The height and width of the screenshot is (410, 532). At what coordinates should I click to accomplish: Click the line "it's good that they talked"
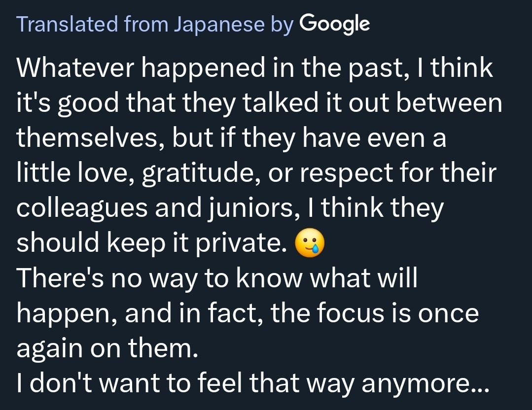pos(259,103)
